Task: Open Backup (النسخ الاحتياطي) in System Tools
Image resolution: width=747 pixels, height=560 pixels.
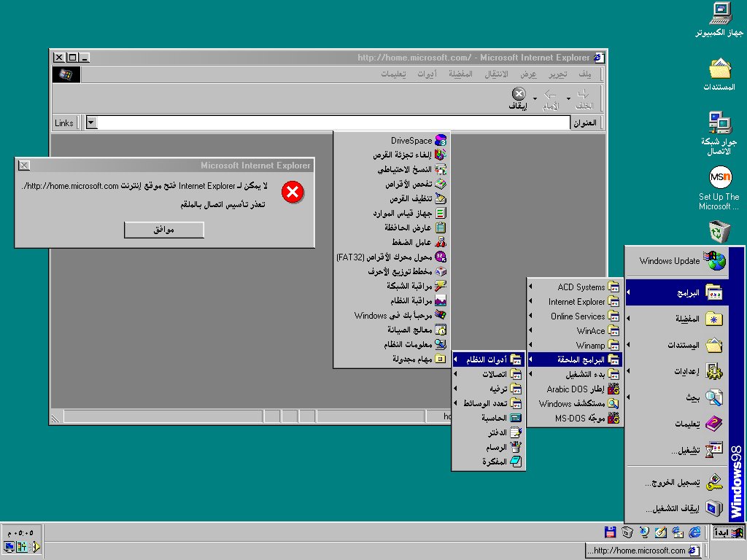Action: coord(392,169)
